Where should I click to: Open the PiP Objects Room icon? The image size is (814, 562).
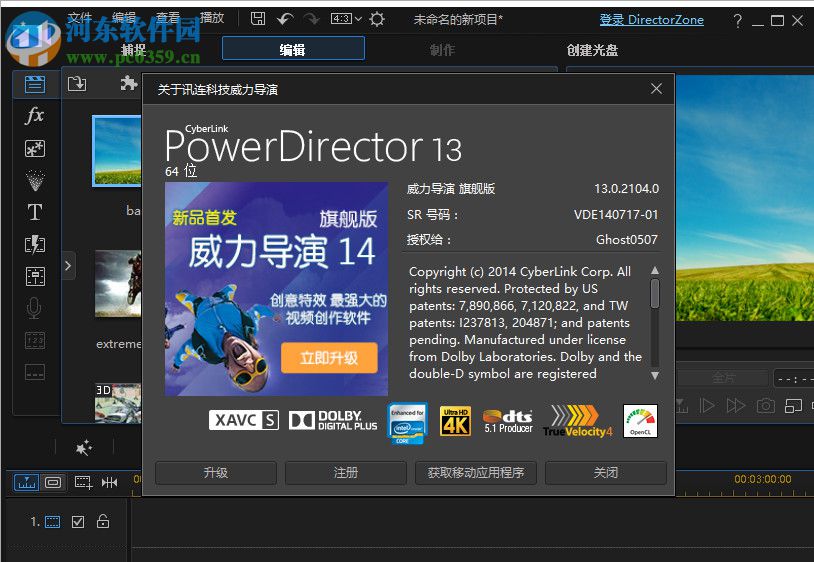coord(35,149)
